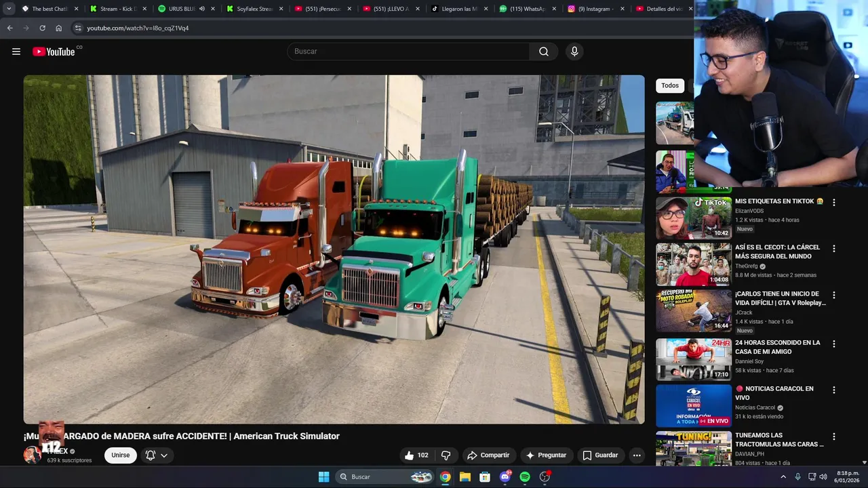Viewport: 868px width, 488px height.
Task: Open menu for 24 HORAS ESCONDIDO video
Action: click(834, 344)
